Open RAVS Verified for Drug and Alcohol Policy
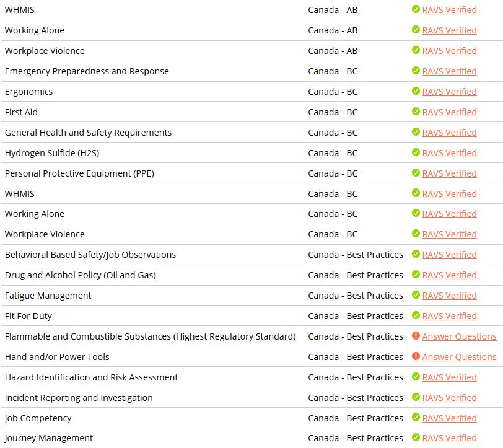The width and height of the screenshot is (503, 448). tap(449, 275)
